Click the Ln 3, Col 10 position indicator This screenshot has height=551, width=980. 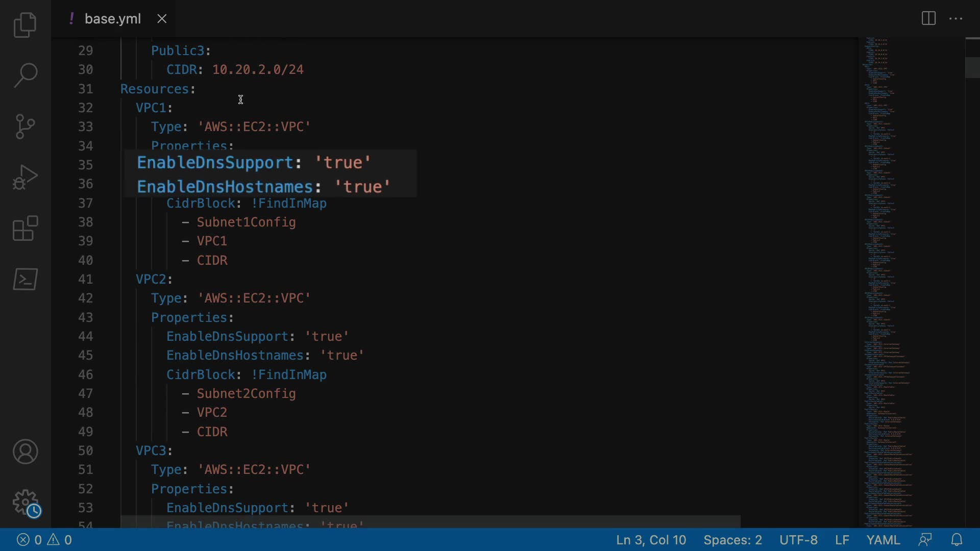651,540
